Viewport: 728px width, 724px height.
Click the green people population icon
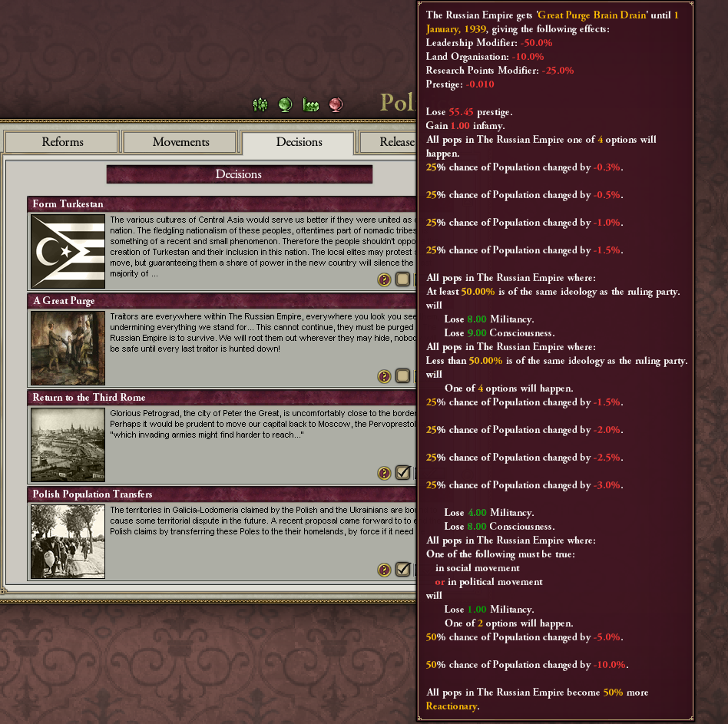(x=260, y=105)
